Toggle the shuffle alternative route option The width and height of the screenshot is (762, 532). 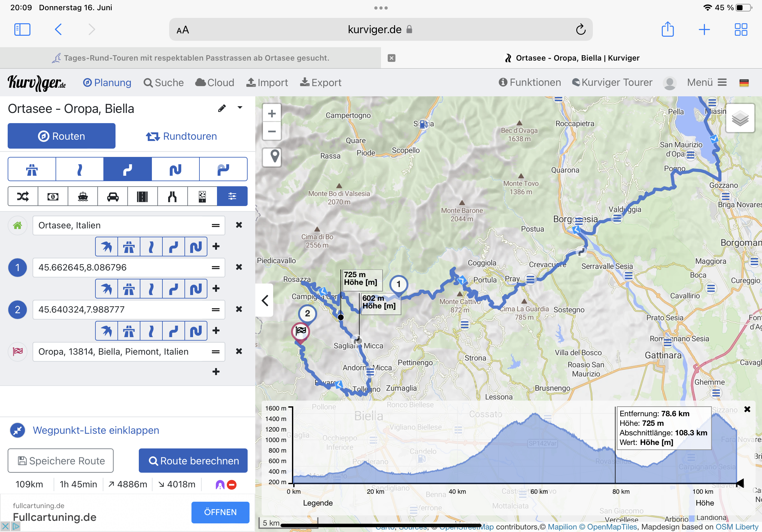tap(23, 197)
